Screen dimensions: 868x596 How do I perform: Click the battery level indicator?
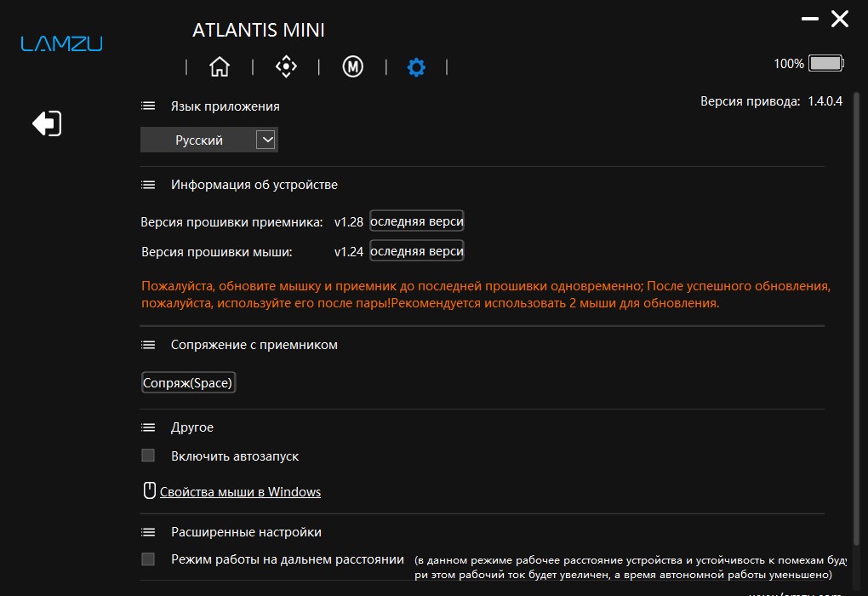(826, 63)
